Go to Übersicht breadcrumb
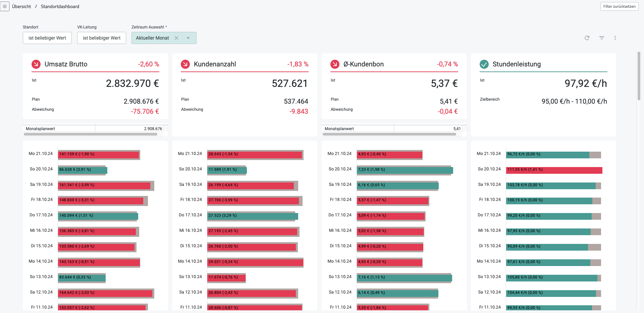Viewport: 644px width, 313px height. pyautogui.click(x=21, y=6)
